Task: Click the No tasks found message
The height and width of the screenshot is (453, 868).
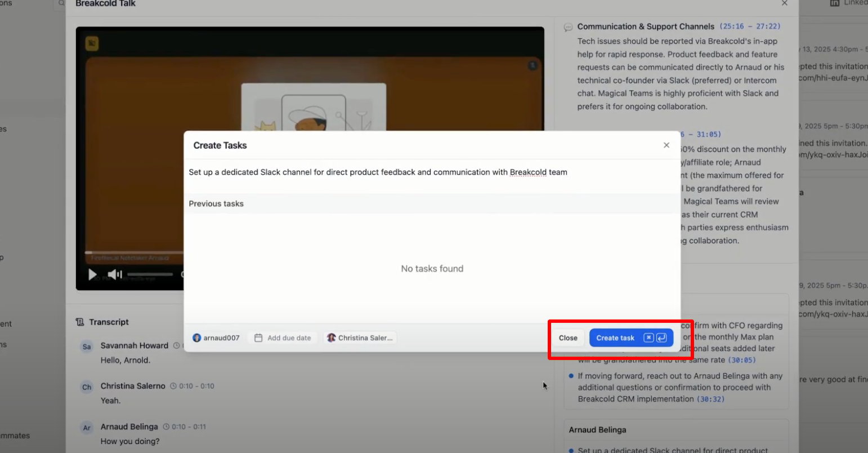Action: coord(432,269)
